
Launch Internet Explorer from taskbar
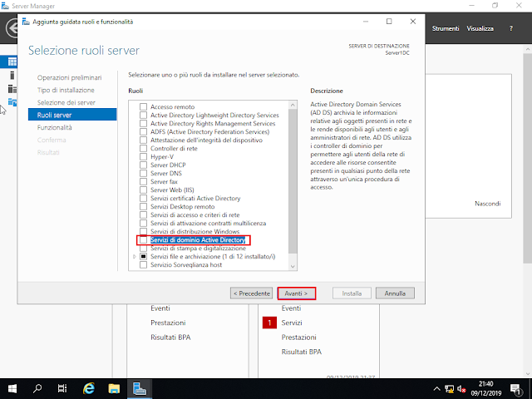[x=89, y=388]
